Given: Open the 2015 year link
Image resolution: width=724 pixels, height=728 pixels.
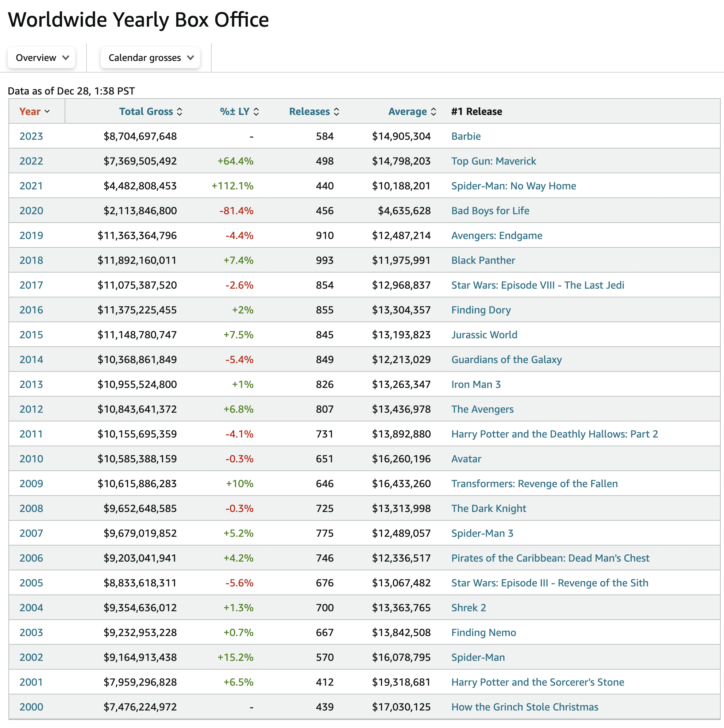Looking at the screenshot, I should pyautogui.click(x=31, y=335).
